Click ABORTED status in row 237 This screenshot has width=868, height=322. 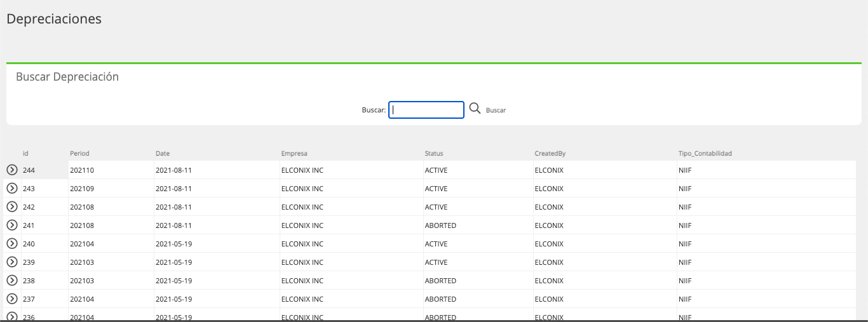(x=440, y=299)
